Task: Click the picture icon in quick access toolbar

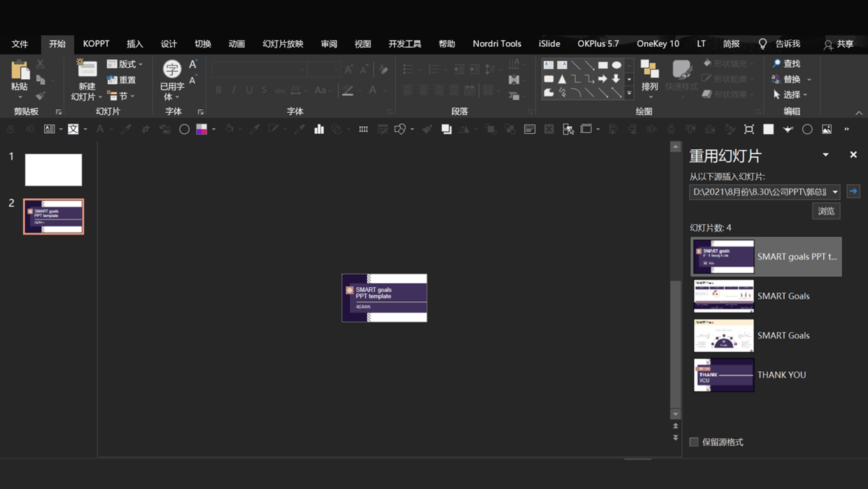Action: [x=827, y=129]
